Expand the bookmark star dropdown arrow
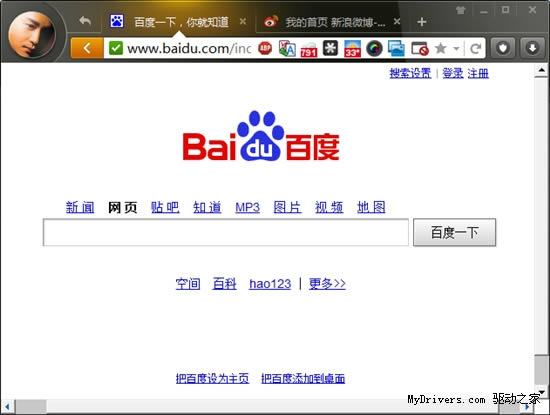The height and width of the screenshot is (415, 550). [456, 48]
